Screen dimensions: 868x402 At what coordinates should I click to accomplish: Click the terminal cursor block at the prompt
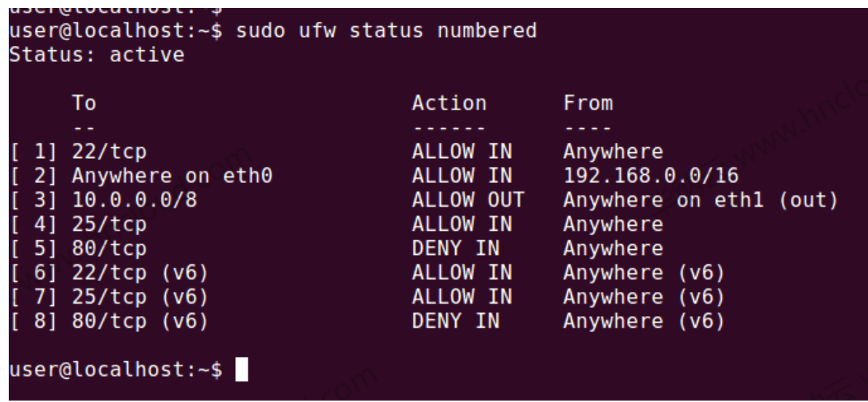tap(242, 370)
